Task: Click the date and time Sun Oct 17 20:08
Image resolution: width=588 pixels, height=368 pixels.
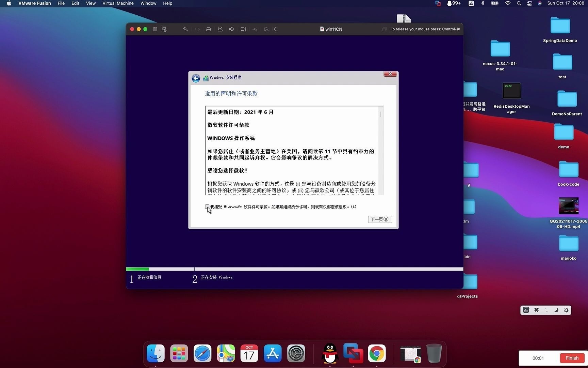Action: [x=566, y=3]
